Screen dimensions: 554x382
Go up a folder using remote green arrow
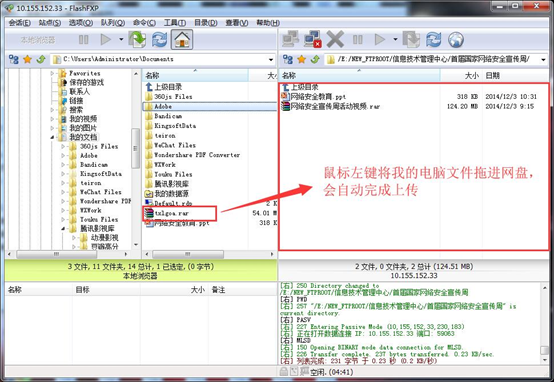pos(315,59)
